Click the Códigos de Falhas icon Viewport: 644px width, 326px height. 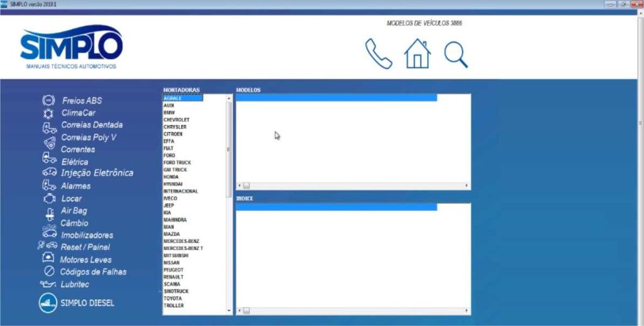coord(49,271)
